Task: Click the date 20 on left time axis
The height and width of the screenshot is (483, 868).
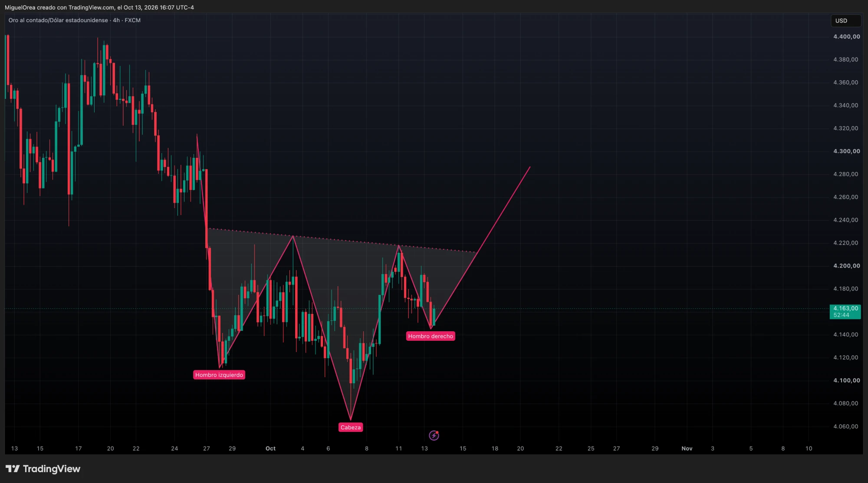Action: (x=110, y=448)
